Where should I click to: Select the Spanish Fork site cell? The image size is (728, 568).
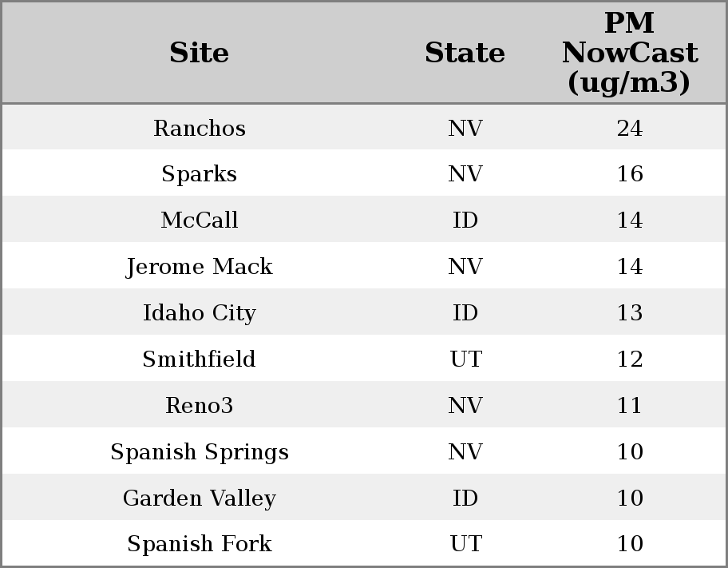pyautogui.click(x=200, y=544)
